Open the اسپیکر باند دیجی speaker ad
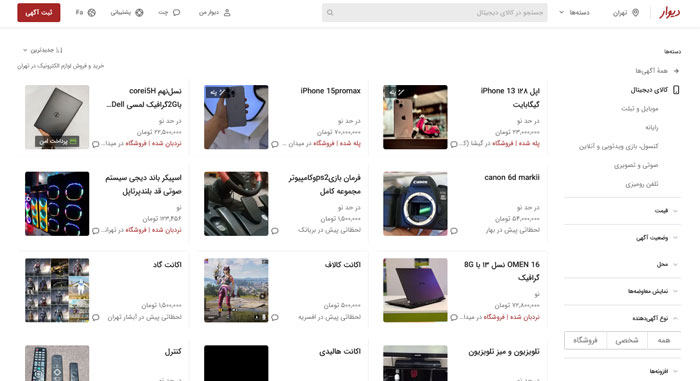 [x=143, y=184]
